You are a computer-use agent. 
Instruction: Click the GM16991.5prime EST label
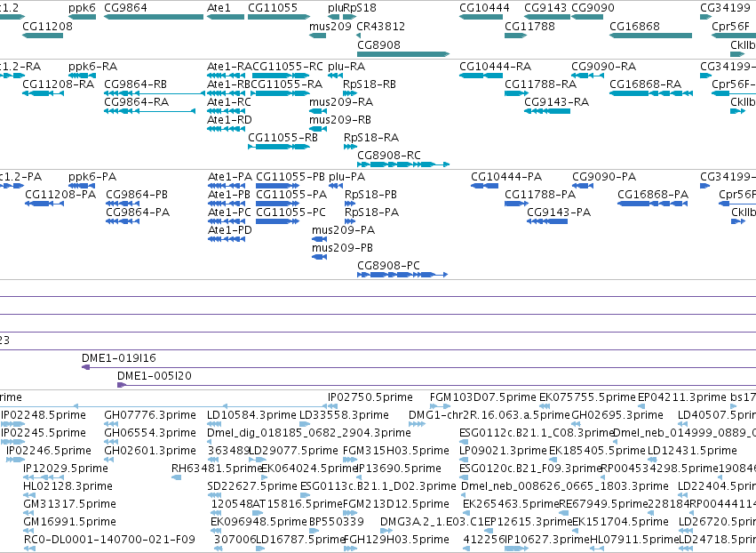(x=69, y=522)
